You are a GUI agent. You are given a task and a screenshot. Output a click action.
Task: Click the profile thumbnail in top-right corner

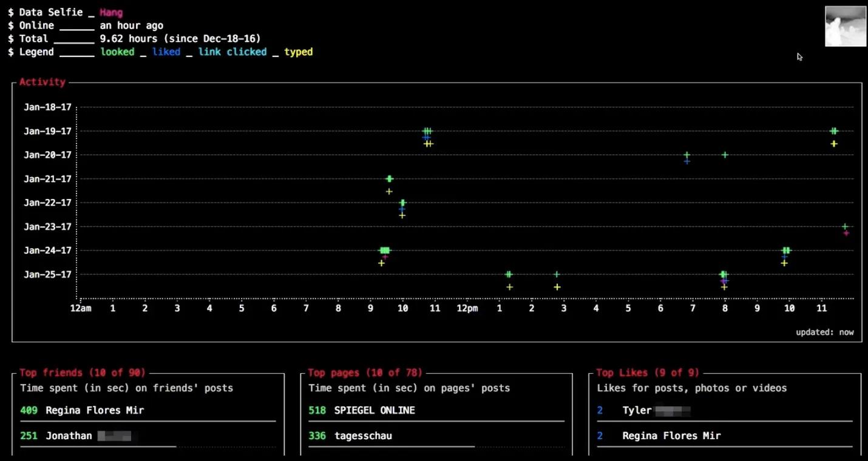point(845,26)
